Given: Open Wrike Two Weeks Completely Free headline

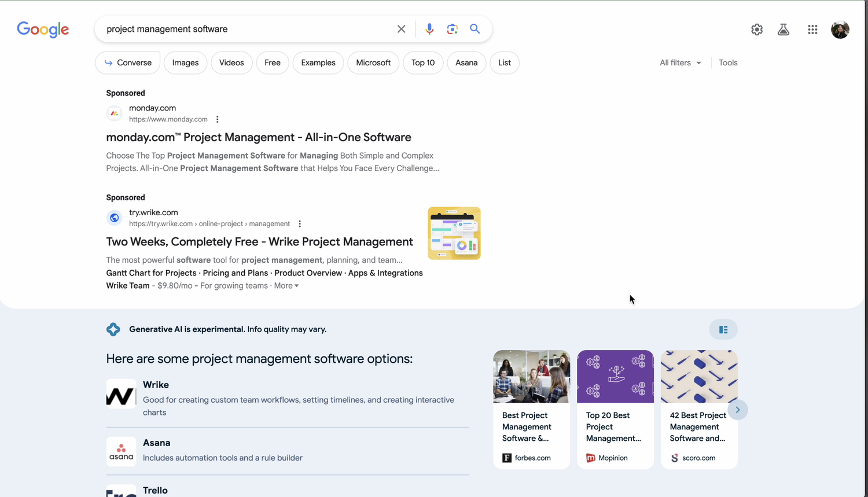Looking at the screenshot, I should pyautogui.click(x=259, y=242).
